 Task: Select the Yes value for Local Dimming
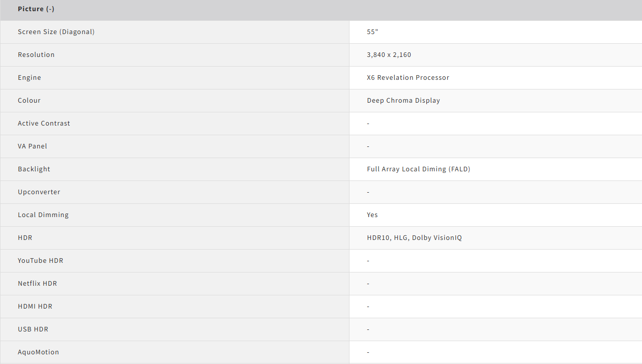coord(372,215)
